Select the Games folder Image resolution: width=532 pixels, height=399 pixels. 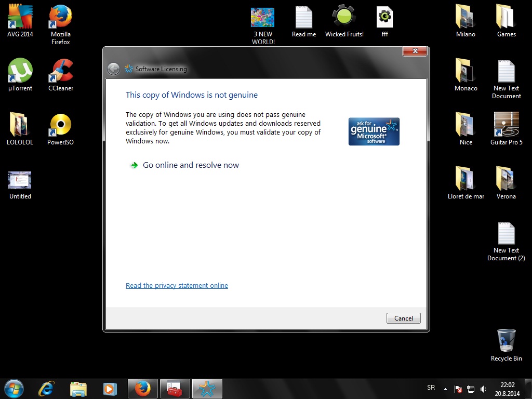pos(506,20)
